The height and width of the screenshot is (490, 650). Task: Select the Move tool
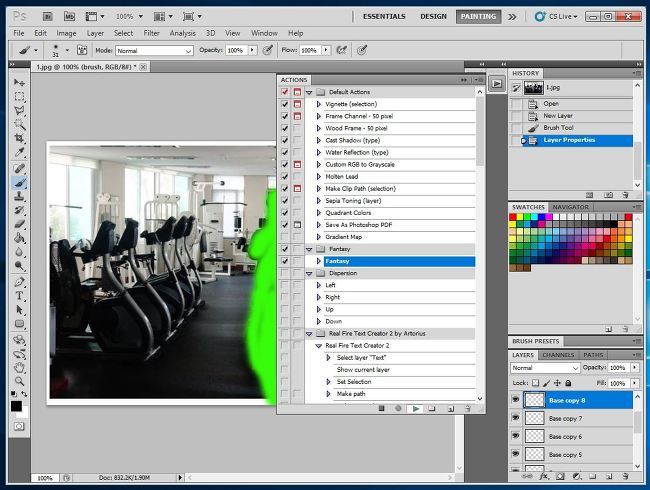[19, 82]
